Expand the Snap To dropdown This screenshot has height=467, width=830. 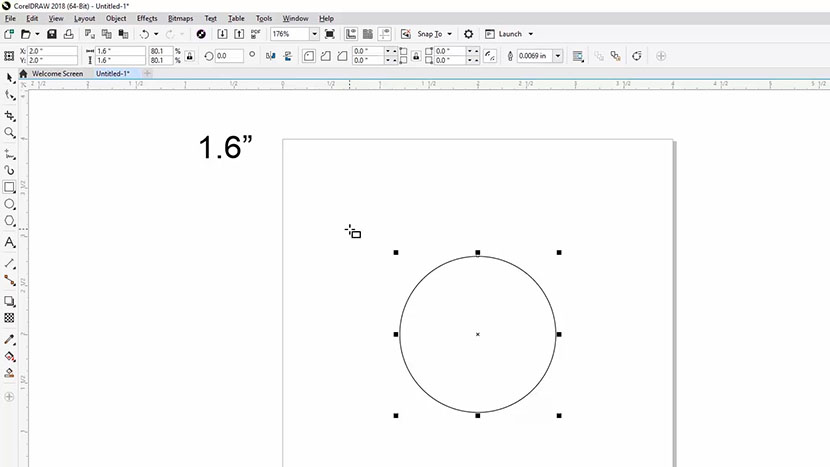pos(449,34)
